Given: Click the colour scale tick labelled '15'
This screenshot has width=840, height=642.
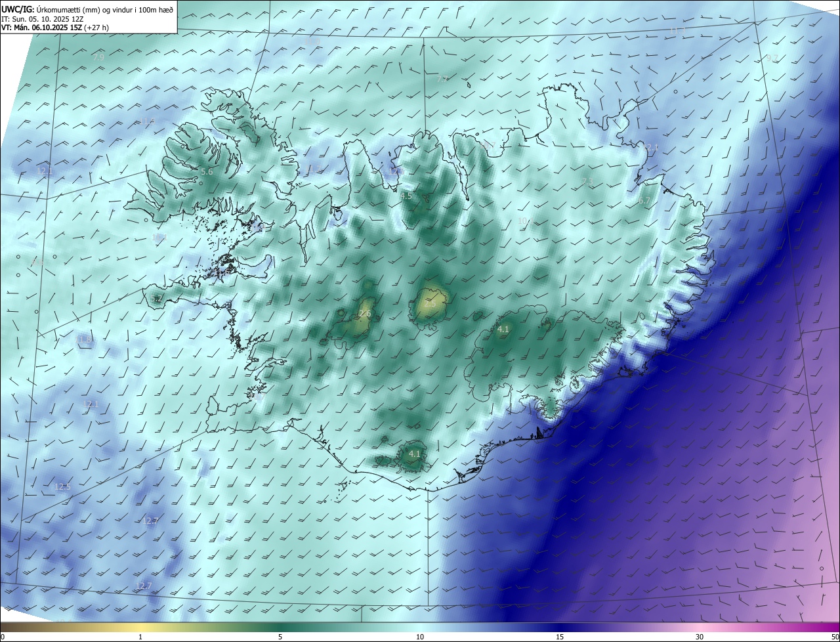Looking at the screenshot, I should click(x=560, y=637).
